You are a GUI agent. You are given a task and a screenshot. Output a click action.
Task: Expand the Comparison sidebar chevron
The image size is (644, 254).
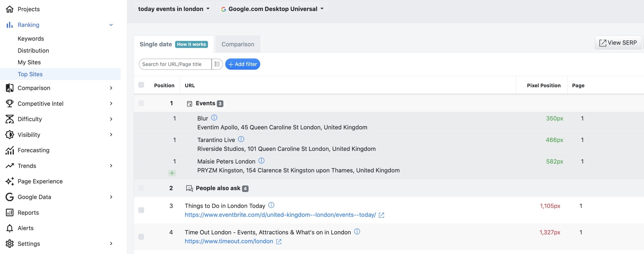tap(111, 88)
